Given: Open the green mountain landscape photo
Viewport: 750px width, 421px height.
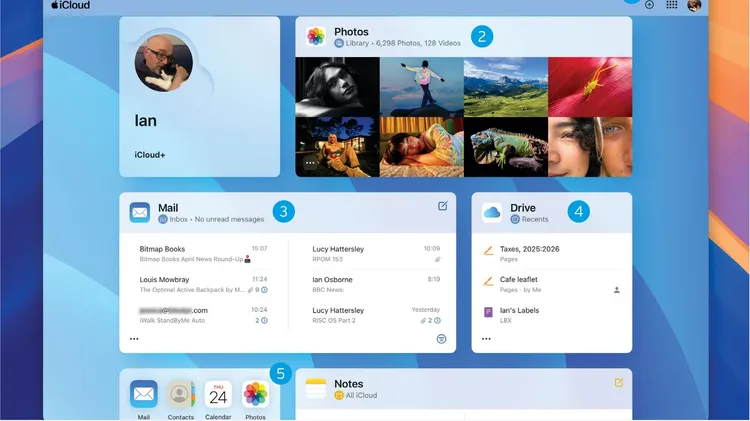Looking at the screenshot, I should coord(506,87).
